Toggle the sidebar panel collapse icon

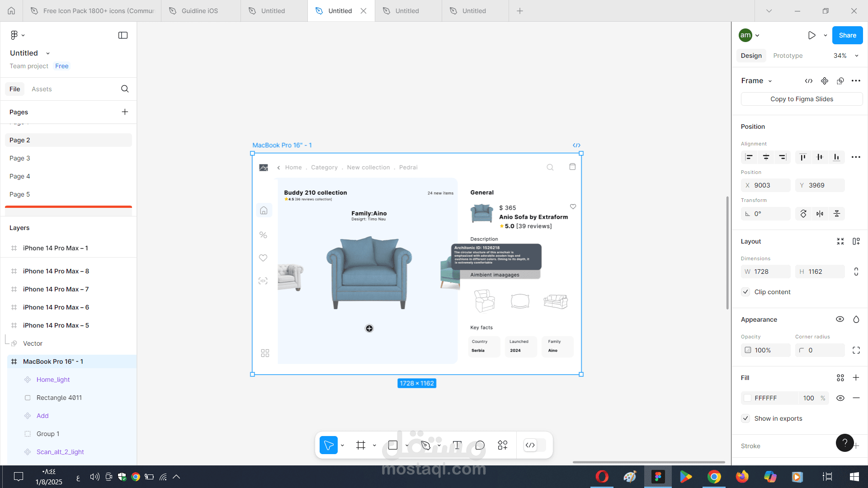[123, 35]
